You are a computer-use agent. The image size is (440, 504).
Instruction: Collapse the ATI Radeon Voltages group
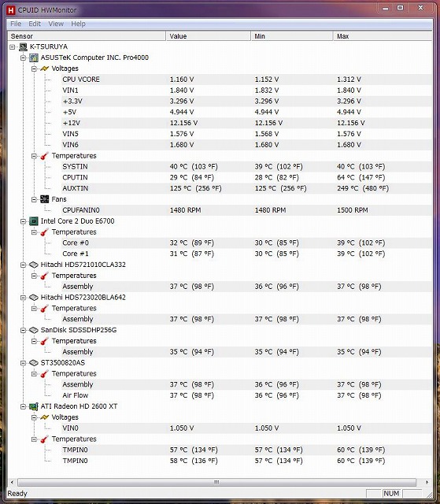34,417
